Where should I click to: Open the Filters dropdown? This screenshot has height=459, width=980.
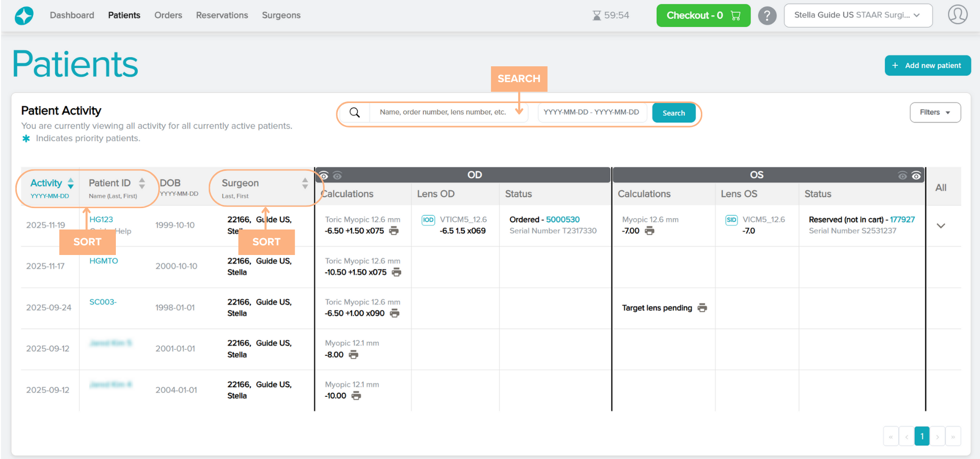[x=935, y=113]
